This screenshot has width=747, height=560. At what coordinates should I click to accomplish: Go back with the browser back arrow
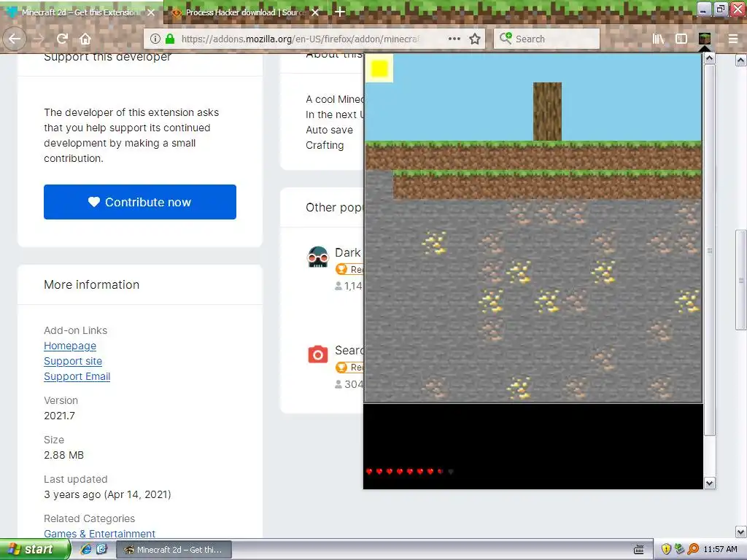point(15,39)
